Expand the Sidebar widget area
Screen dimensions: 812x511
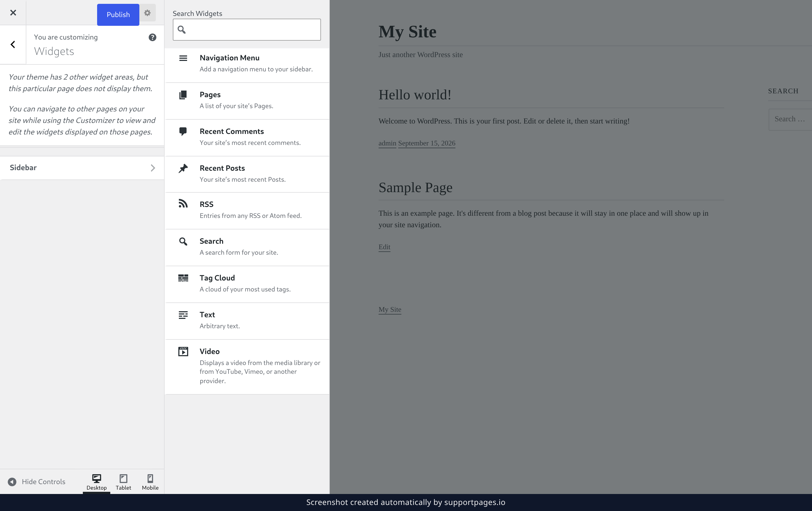(x=82, y=168)
